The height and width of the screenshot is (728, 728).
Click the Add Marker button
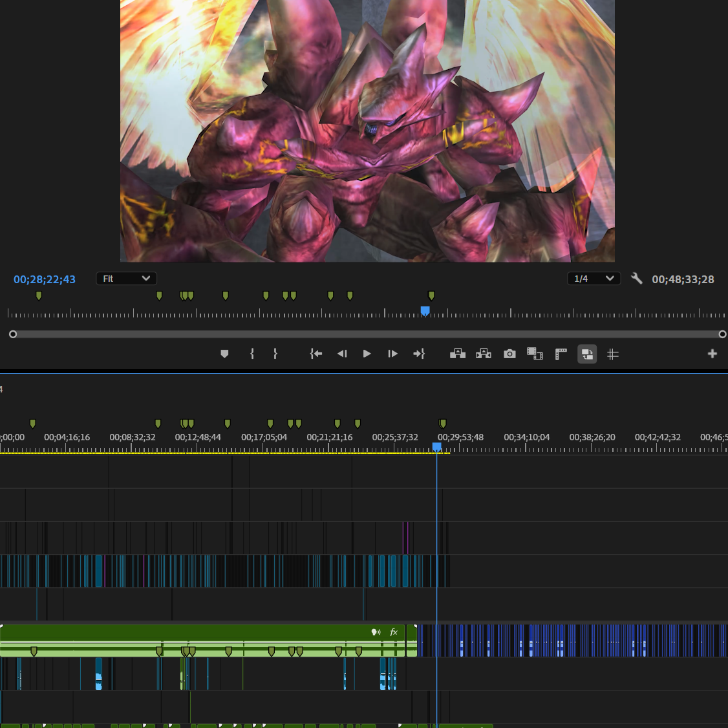224,354
